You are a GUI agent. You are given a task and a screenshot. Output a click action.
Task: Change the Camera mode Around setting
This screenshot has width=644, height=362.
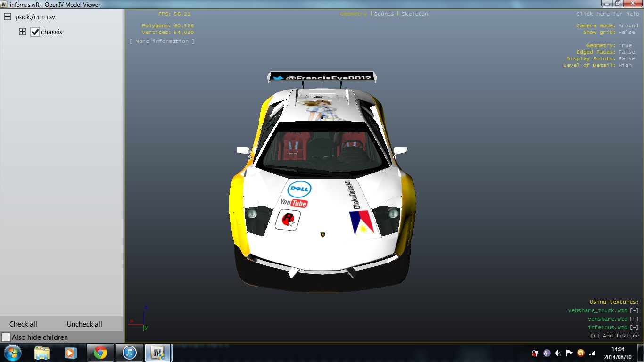pos(628,25)
